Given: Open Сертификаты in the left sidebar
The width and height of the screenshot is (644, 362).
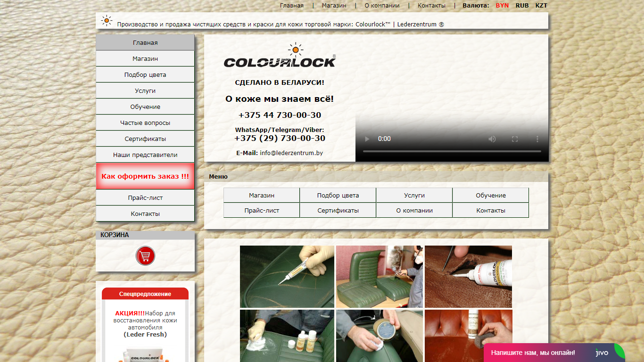Looking at the screenshot, I should coord(145,139).
